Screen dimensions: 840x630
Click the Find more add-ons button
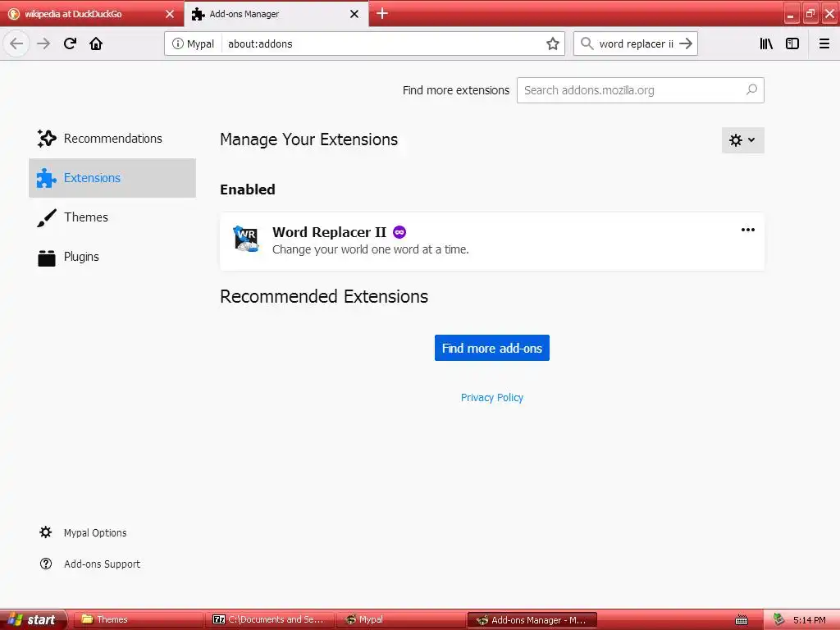point(492,348)
